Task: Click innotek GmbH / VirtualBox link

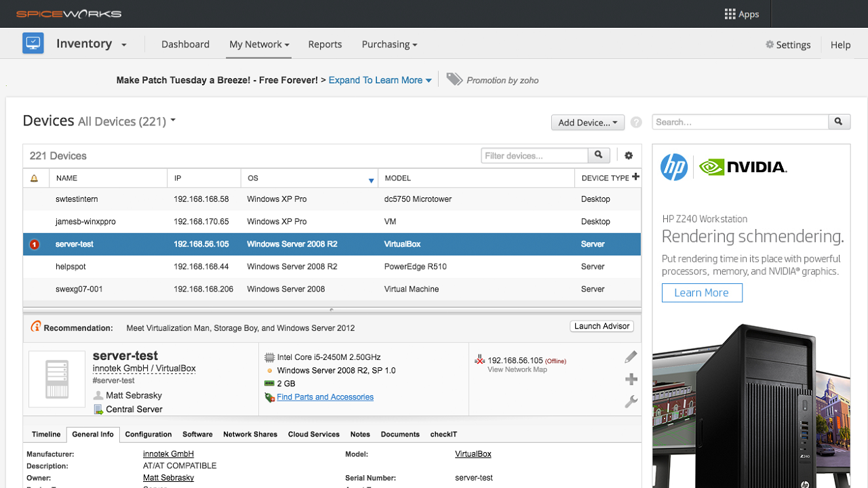Action: point(144,369)
